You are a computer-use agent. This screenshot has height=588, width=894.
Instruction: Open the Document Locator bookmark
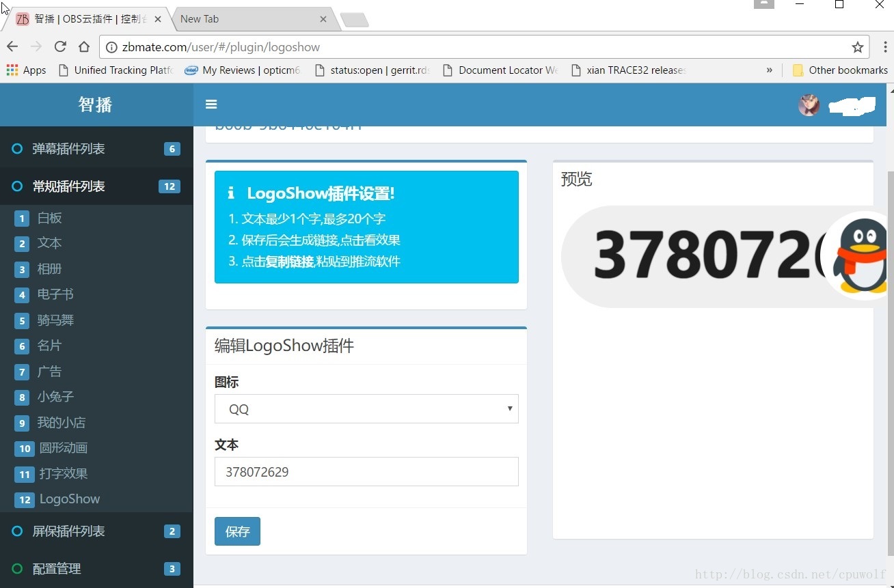(x=501, y=70)
